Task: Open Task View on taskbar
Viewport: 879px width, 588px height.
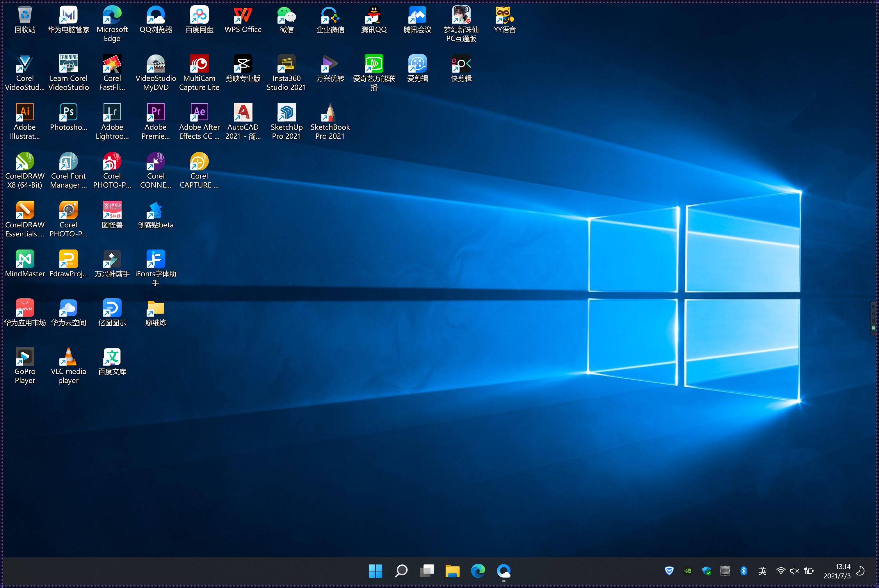Action: coord(427,571)
